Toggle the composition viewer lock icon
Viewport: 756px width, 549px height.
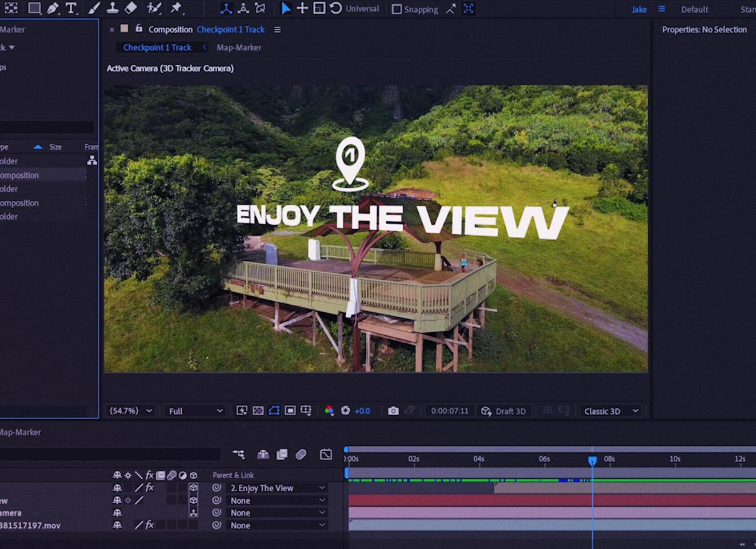pyautogui.click(x=139, y=29)
